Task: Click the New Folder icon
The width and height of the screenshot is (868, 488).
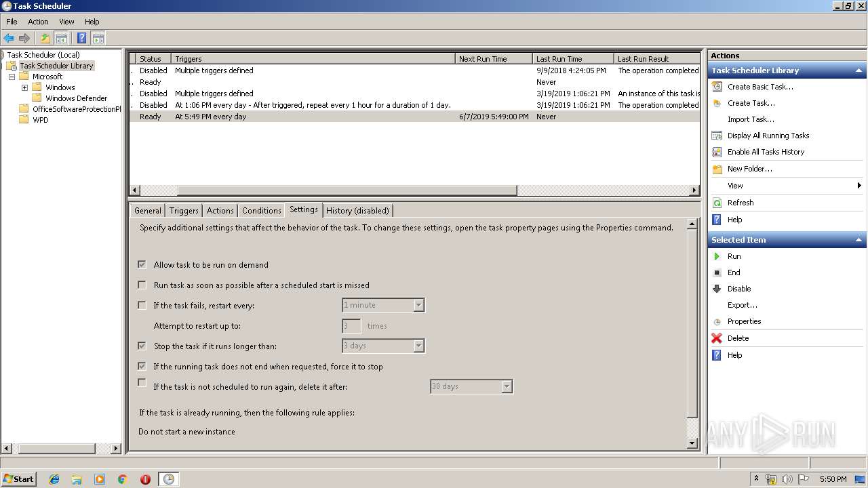Action: point(717,169)
